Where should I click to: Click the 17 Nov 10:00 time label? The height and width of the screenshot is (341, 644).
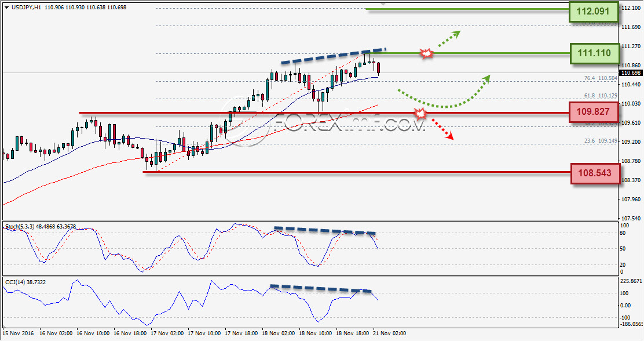(x=204, y=333)
